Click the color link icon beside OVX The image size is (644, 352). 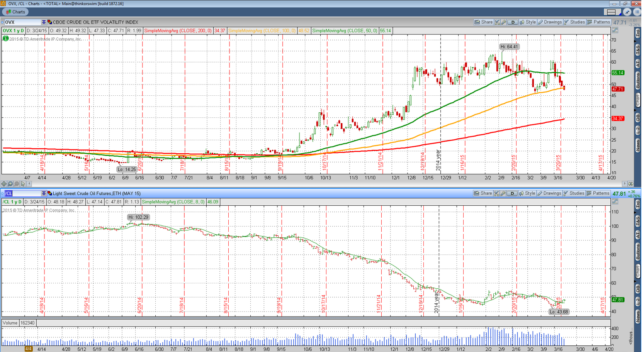click(x=49, y=22)
